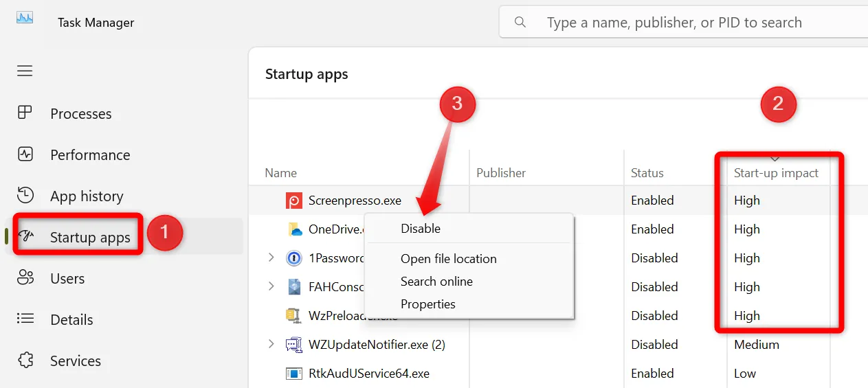This screenshot has height=388, width=868.
Task: Click Disabled status for WzPreloader row
Action: [x=654, y=316]
